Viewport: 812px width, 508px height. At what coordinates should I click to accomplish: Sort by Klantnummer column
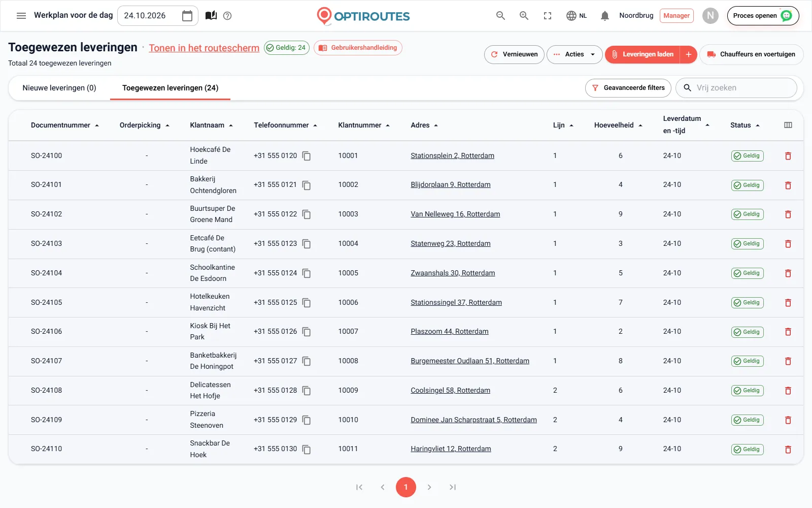pos(364,125)
